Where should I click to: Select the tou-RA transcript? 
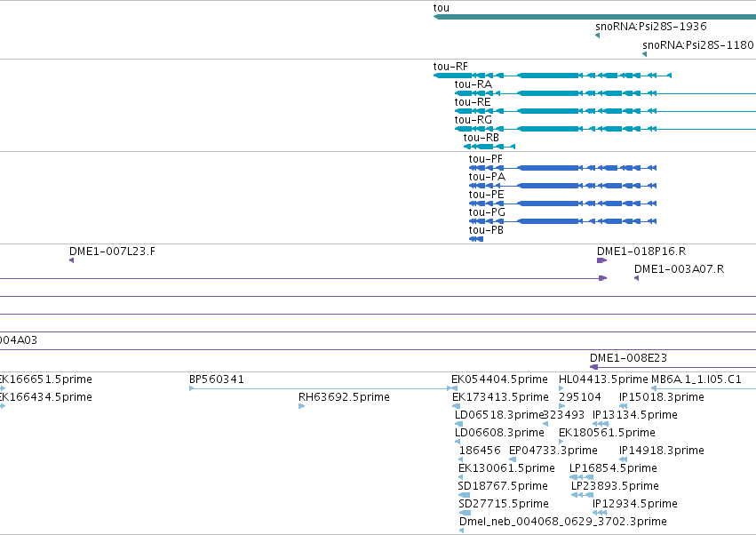point(605,93)
